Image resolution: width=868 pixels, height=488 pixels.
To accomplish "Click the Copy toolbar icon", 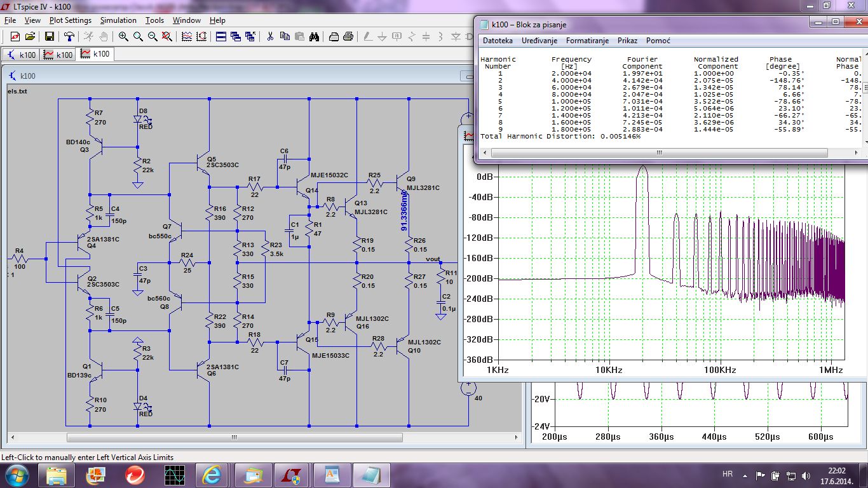I will [285, 36].
